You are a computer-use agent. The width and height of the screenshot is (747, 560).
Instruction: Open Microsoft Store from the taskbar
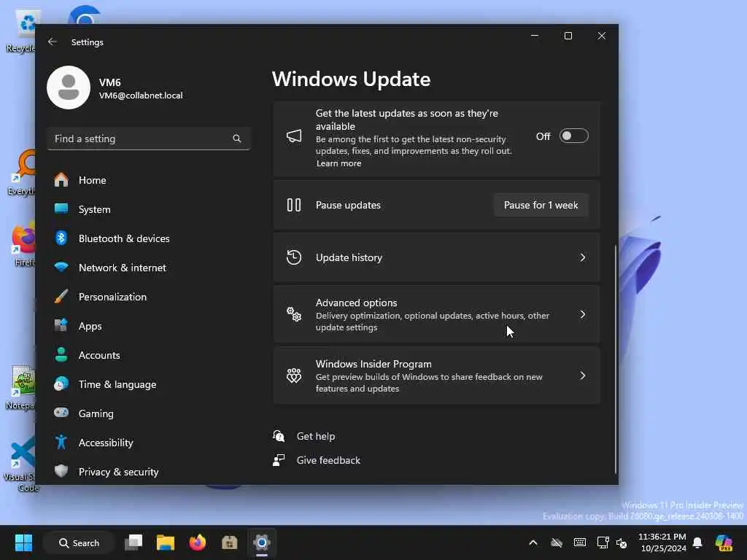coord(230,542)
